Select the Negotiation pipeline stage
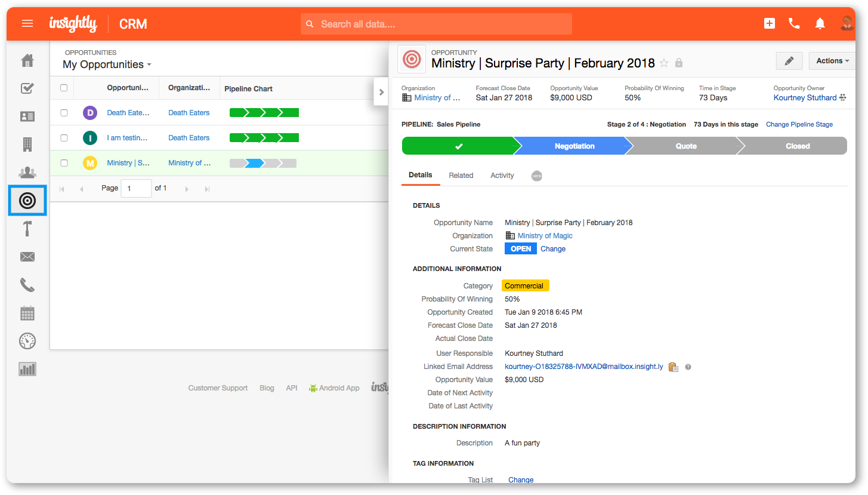 click(x=574, y=146)
